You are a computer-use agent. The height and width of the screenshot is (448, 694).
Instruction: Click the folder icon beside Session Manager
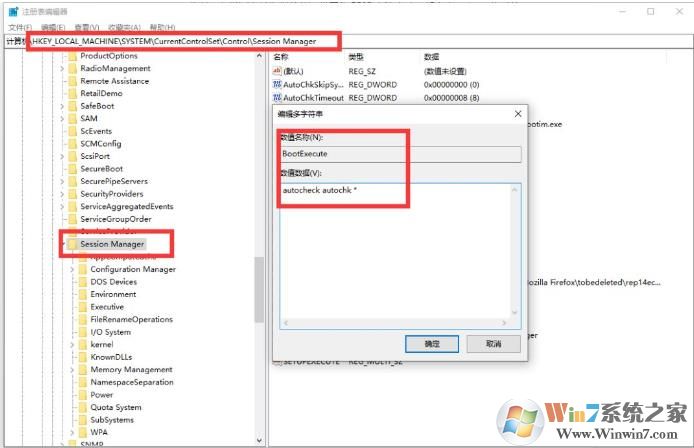(x=73, y=244)
